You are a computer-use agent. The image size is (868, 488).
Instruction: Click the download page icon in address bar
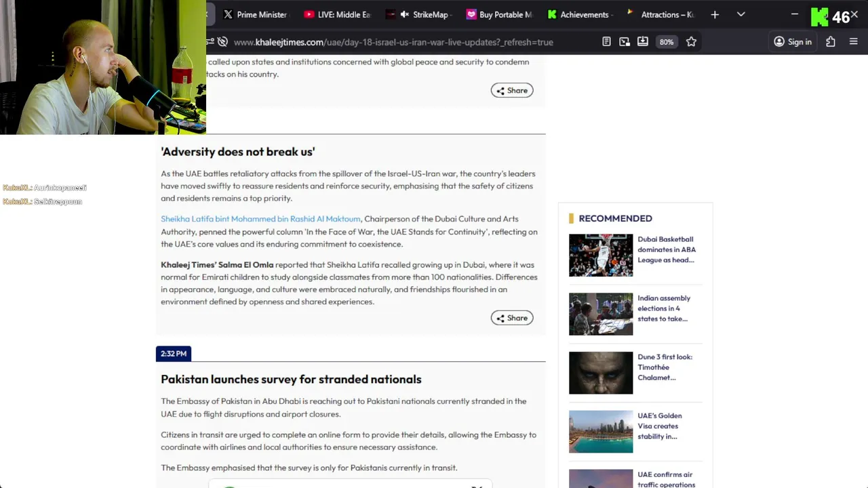(643, 41)
